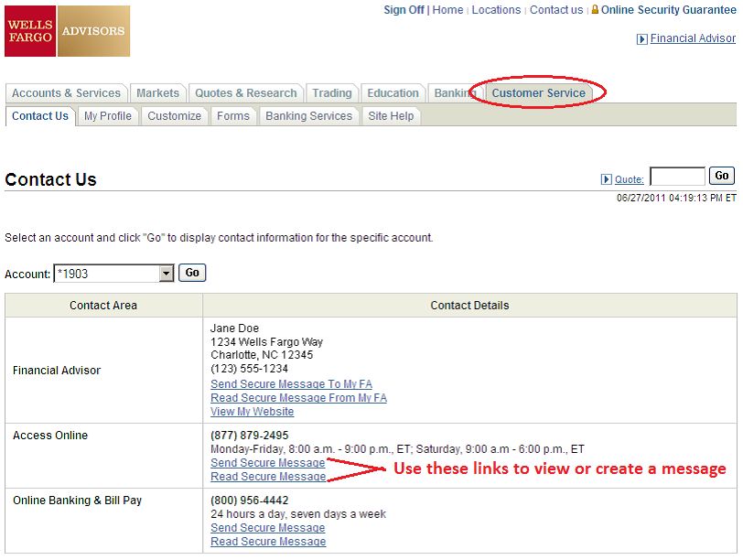
Task: Click Read Secure Message From My FA
Action: 298,397
